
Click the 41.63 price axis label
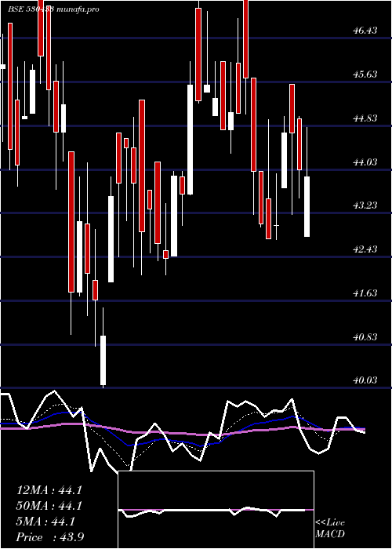click(365, 293)
